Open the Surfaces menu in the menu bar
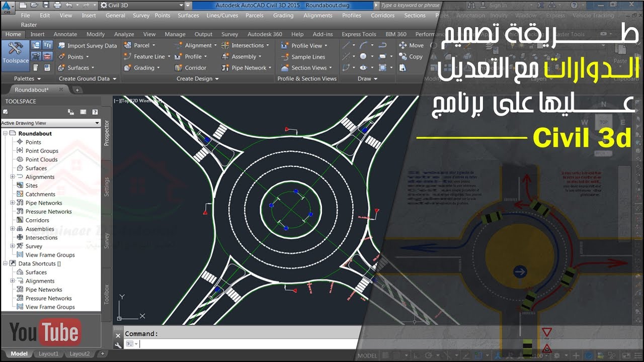Image resolution: width=644 pixels, height=362 pixels. 188,16
